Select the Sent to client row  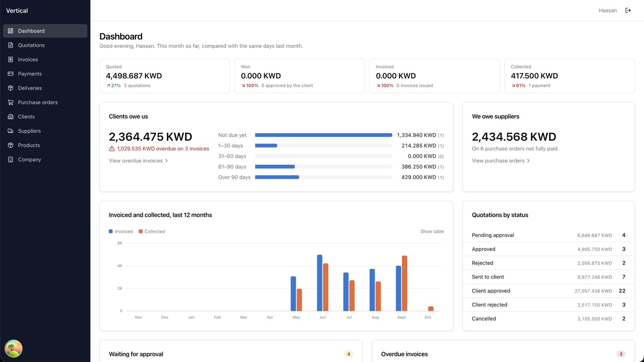tap(549, 277)
